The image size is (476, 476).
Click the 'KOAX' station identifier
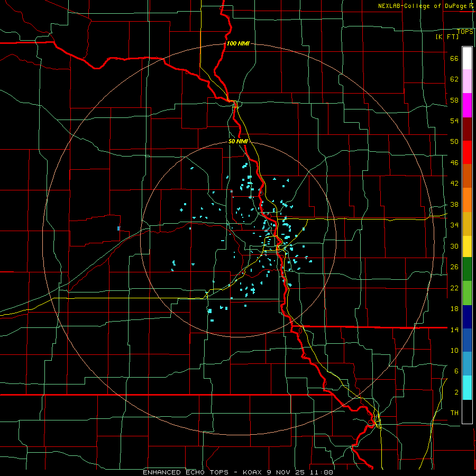coord(253,472)
